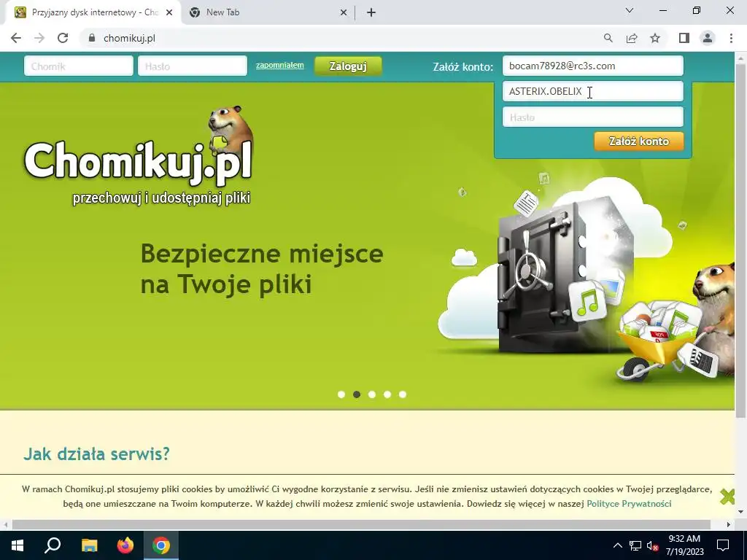Close the Przyjazny dysk internetowy tab
This screenshot has width=747, height=560.
(x=169, y=12)
